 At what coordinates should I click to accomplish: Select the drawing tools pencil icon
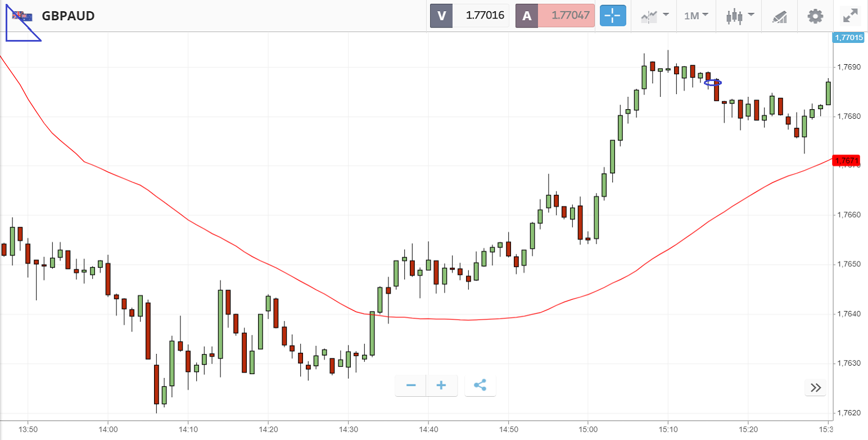point(779,16)
